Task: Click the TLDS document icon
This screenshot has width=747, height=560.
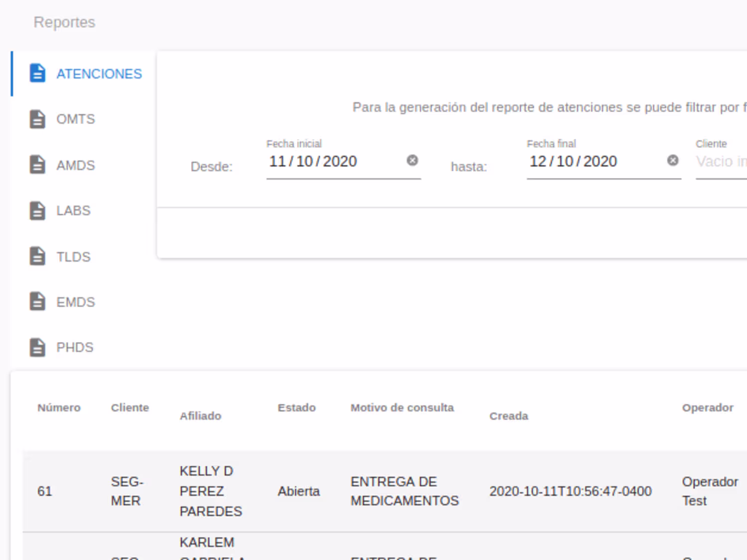Action: [37, 256]
